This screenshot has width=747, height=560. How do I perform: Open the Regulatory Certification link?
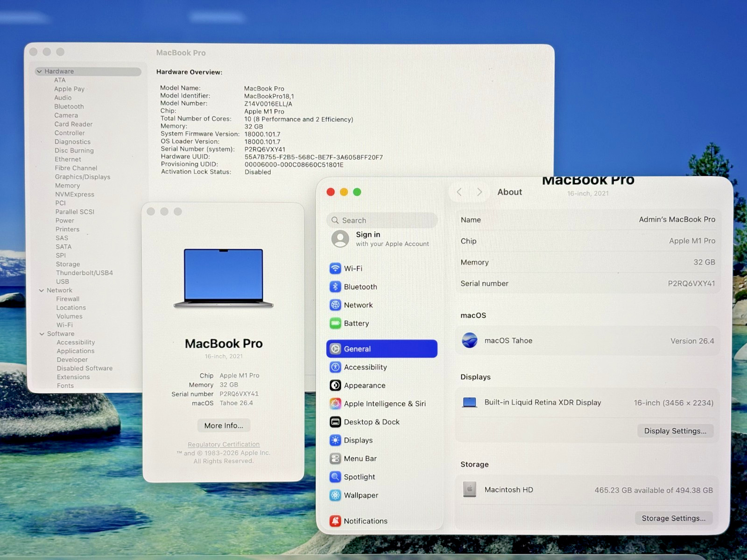pos(224,444)
